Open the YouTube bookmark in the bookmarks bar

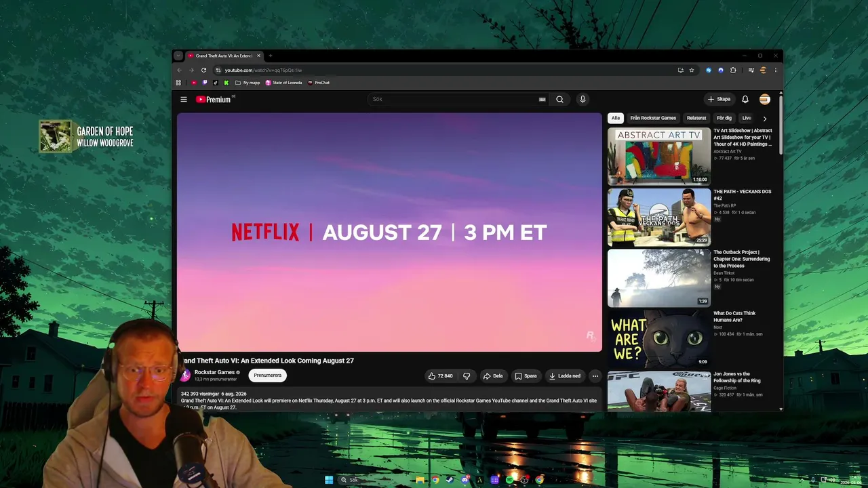point(194,83)
